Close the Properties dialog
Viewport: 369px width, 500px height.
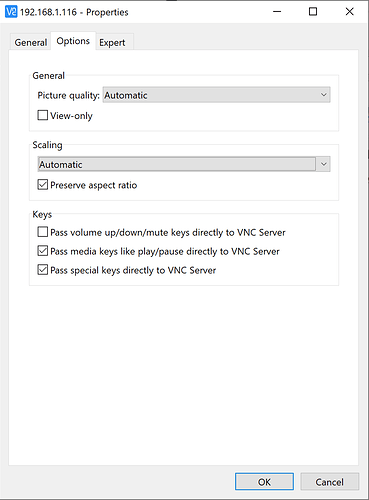coord(350,12)
